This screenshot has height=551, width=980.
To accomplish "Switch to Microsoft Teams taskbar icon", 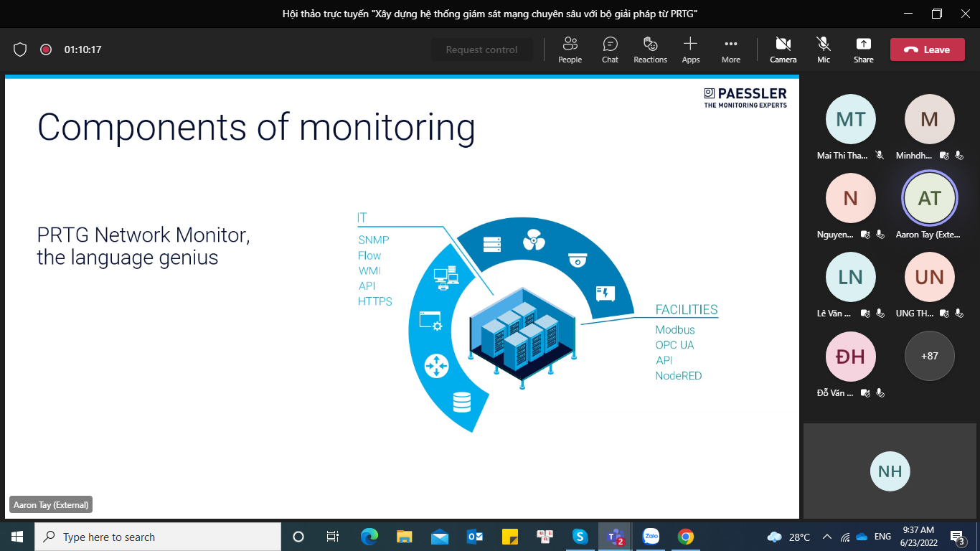I will (x=615, y=537).
